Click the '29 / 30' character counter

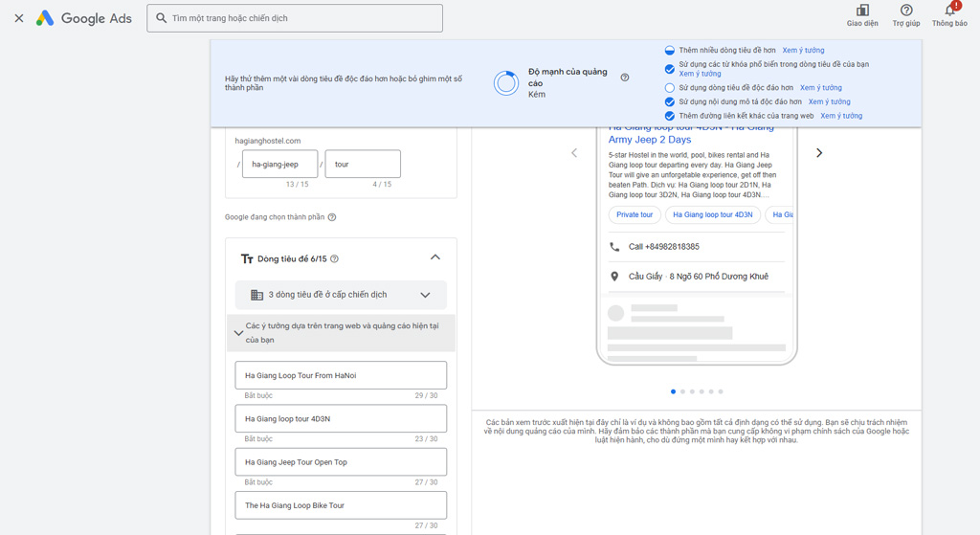426,395
